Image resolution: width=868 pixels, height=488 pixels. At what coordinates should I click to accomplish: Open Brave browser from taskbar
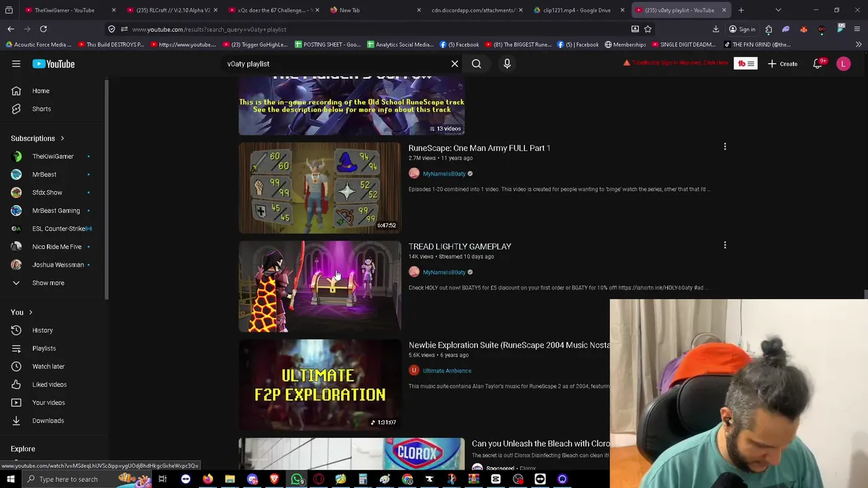tap(275, 479)
